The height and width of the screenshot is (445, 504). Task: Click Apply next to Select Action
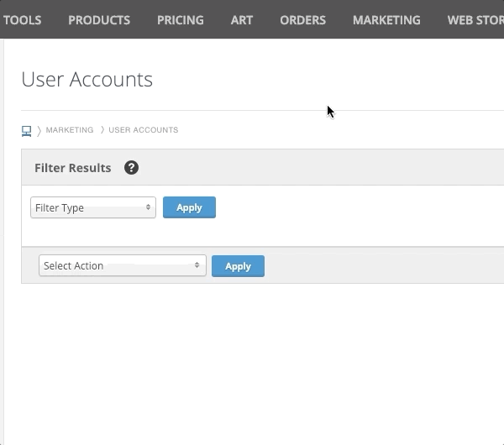point(238,266)
